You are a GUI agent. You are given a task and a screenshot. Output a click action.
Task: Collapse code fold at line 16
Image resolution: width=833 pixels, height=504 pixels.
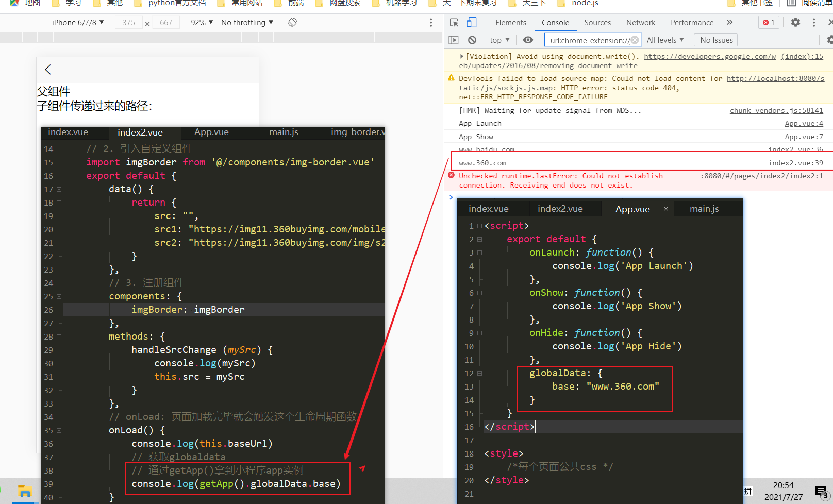(x=59, y=176)
